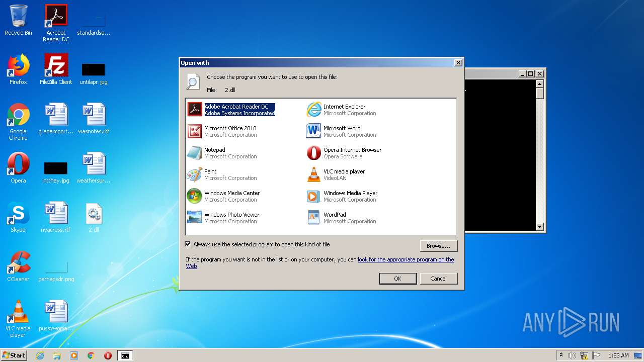Uncheck Always use the selected program checkbox

188,244
